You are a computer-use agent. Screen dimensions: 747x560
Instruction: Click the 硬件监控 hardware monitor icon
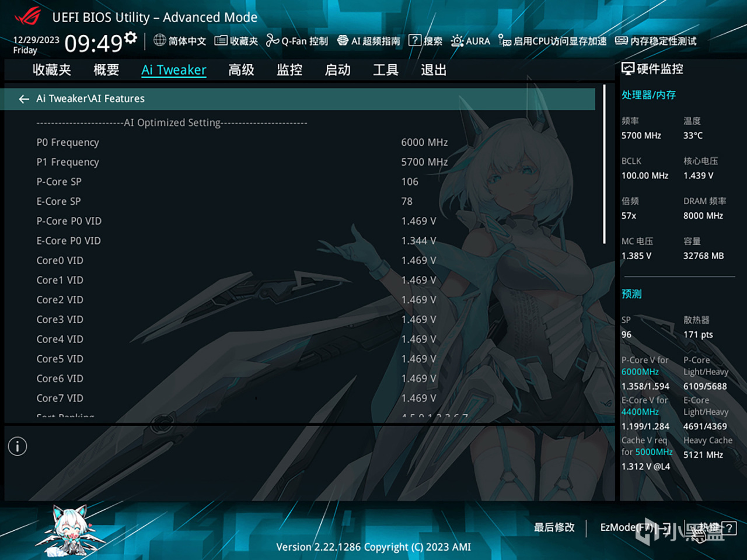[x=628, y=68]
